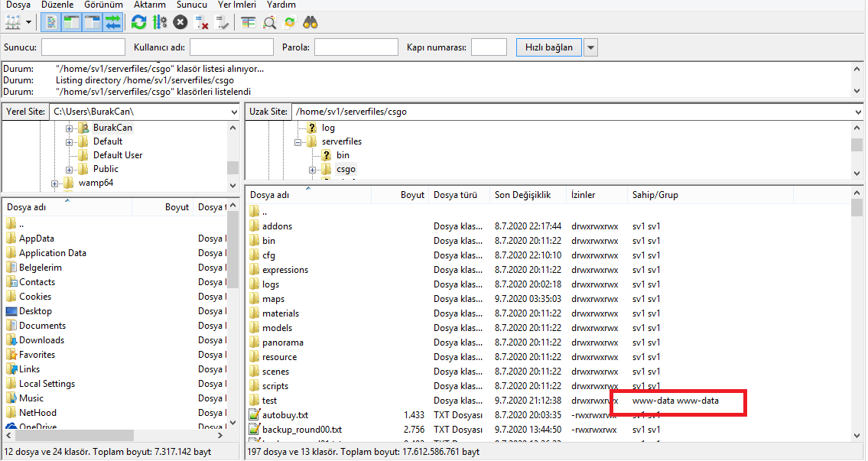Click local file list horizontal scrollbar thumb

pyautogui.click(x=73, y=436)
